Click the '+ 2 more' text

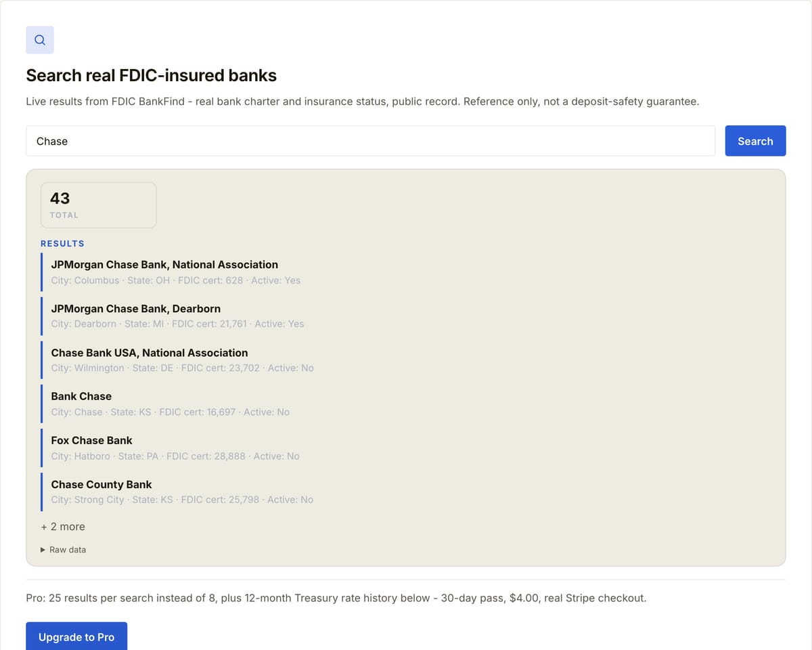pyautogui.click(x=63, y=527)
